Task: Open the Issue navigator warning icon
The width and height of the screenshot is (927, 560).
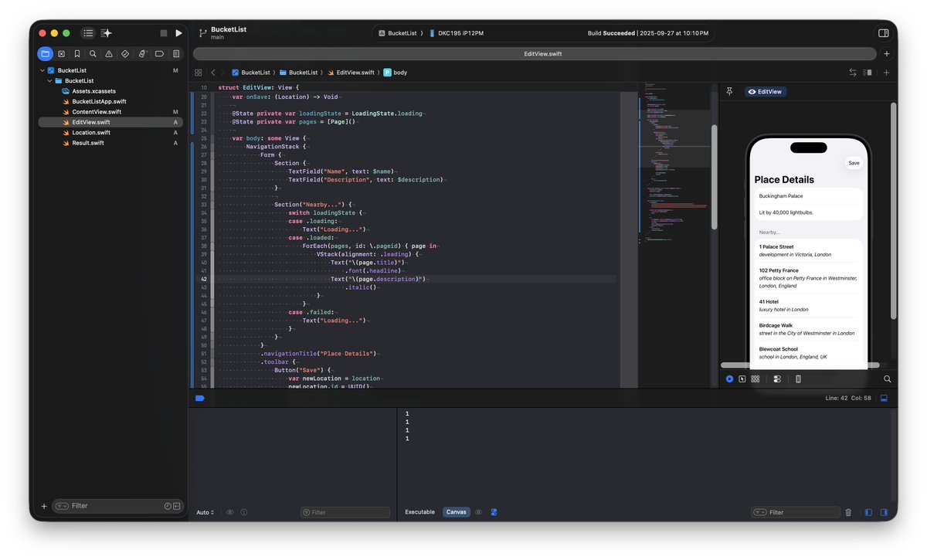Action: (109, 54)
